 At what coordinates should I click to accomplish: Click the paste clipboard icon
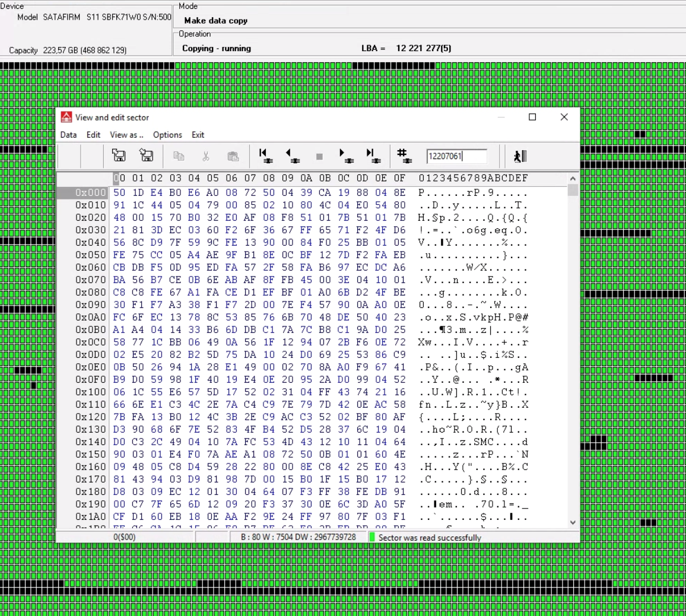pos(233,155)
